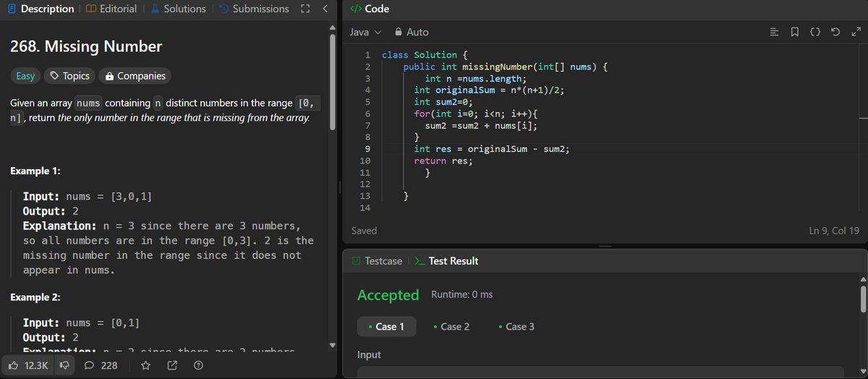Click the format code icon
Viewport: 868px width, 379px height.
(774, 32)
